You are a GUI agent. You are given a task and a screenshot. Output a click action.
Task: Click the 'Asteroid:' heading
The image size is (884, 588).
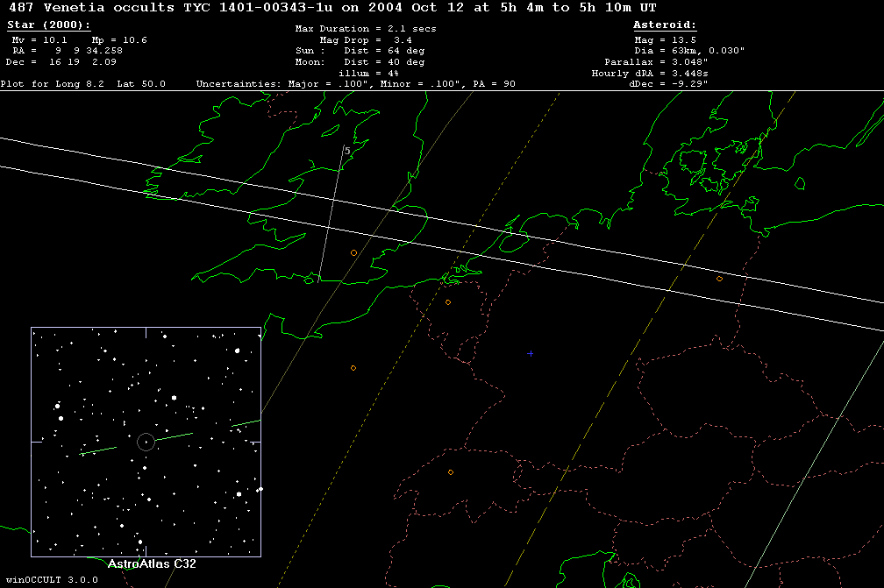click(x=665, y=25)
